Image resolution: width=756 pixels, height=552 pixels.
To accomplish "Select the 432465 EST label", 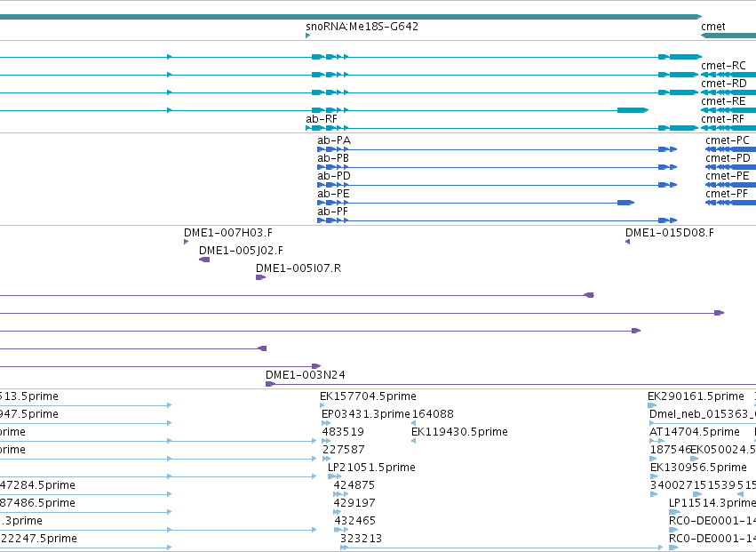I will pos(354,521).
